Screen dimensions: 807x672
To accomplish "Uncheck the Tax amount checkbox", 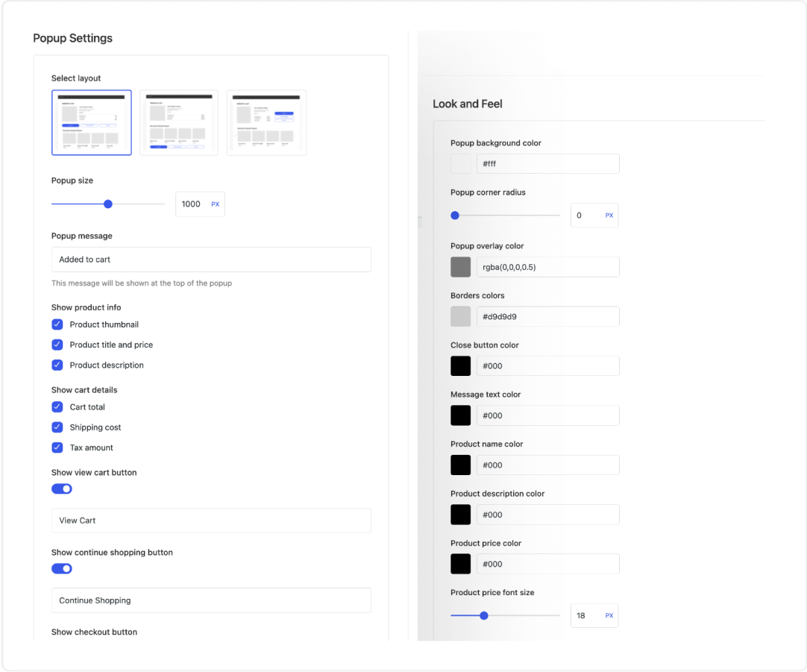I will (57, 448).
